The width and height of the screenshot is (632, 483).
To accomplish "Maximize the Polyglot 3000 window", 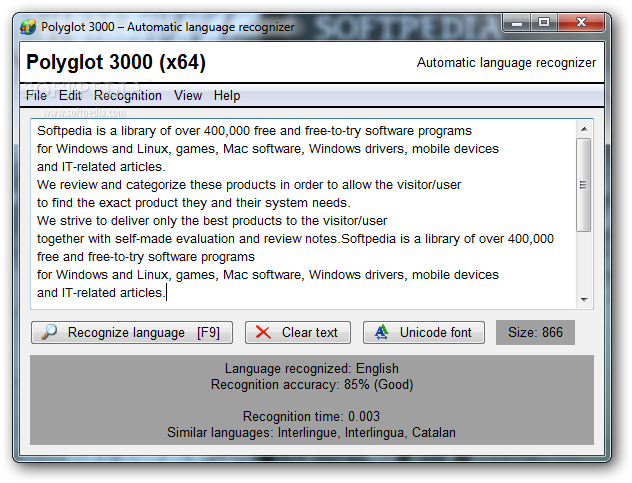I will coord(544,23).
